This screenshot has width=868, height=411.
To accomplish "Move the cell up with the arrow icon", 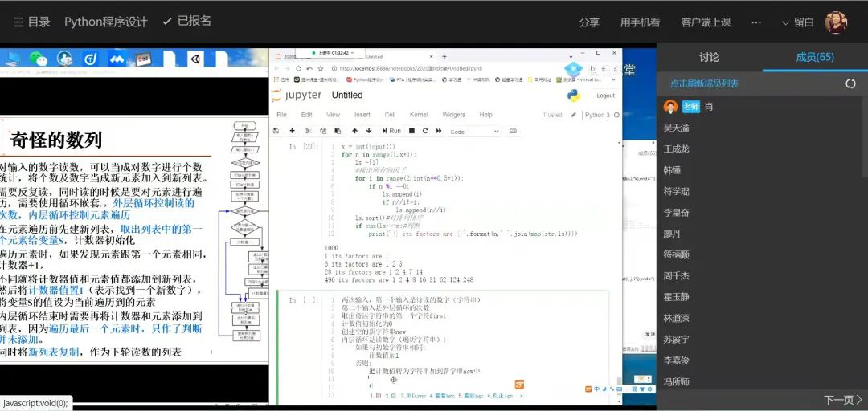I will pos(356,131).
